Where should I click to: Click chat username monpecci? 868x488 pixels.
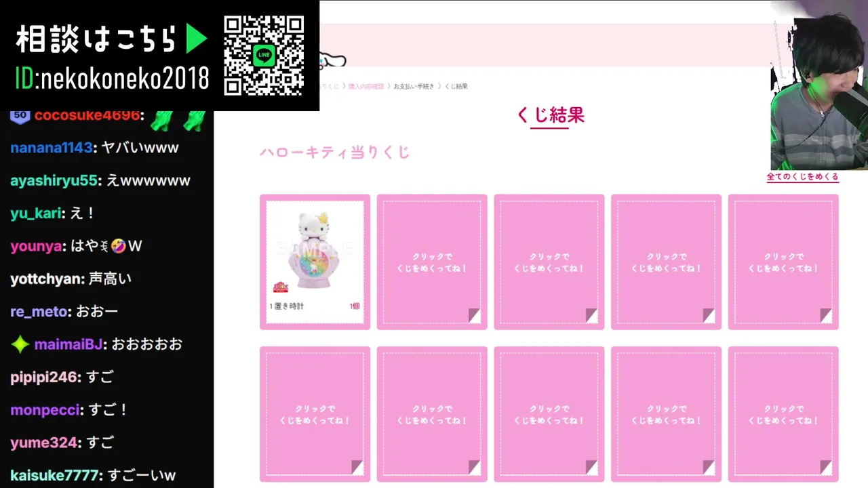(x=45, y=410)
